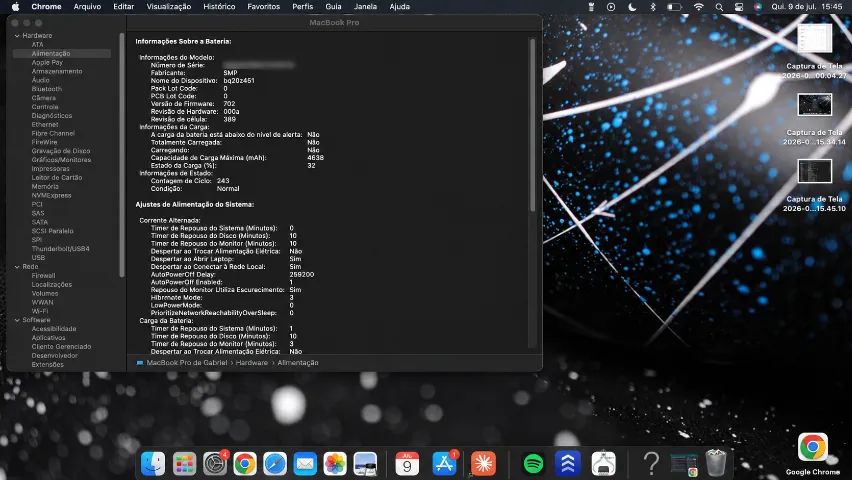Select Wi-Fi in the sidebar
Image resolution: width=852 pixels, height=480 pixels.
click(x=40, y=311)
